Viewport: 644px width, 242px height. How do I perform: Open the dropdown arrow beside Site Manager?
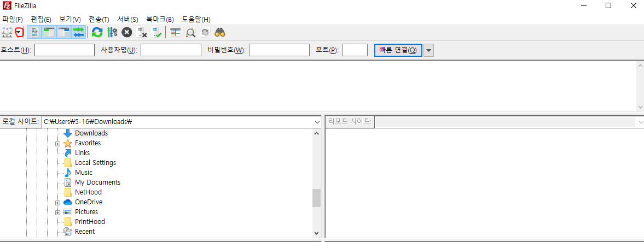click(x=19, y=32)
